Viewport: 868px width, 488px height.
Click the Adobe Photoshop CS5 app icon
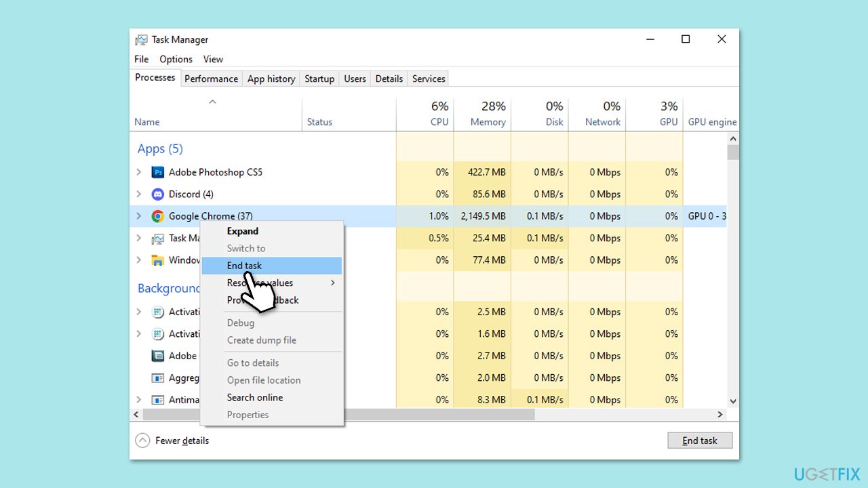pos(158,172)
